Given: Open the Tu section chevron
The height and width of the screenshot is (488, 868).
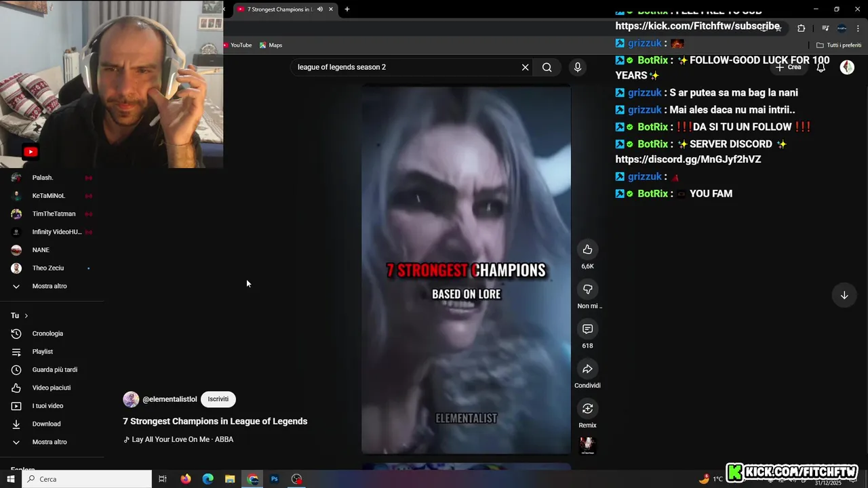Looking at the screenshot, I should (x=26, y=316).
